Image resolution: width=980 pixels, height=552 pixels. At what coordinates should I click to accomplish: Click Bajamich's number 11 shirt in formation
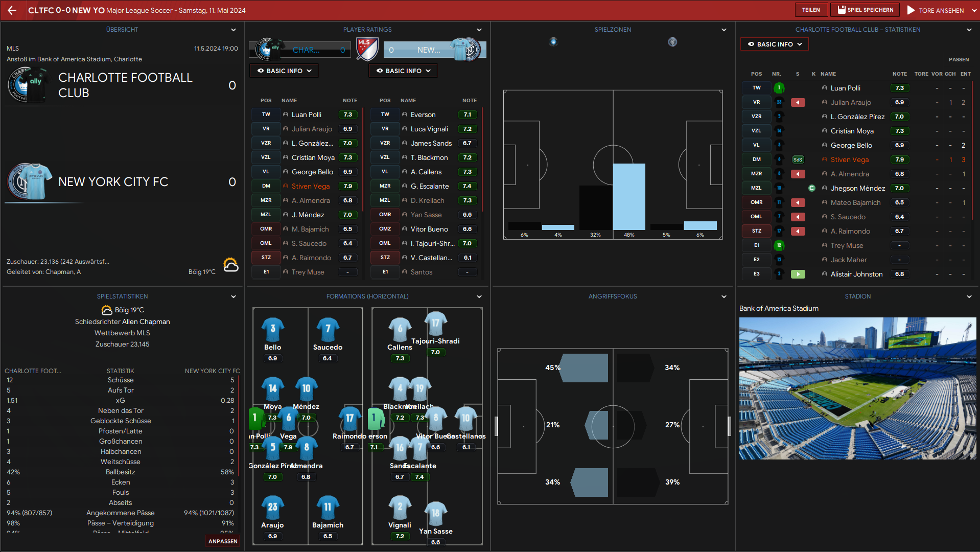(328, 507)
